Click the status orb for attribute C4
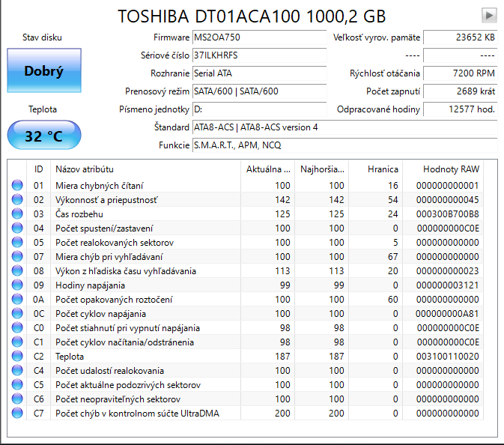The image size is (504, 445). tap(17, 370)
